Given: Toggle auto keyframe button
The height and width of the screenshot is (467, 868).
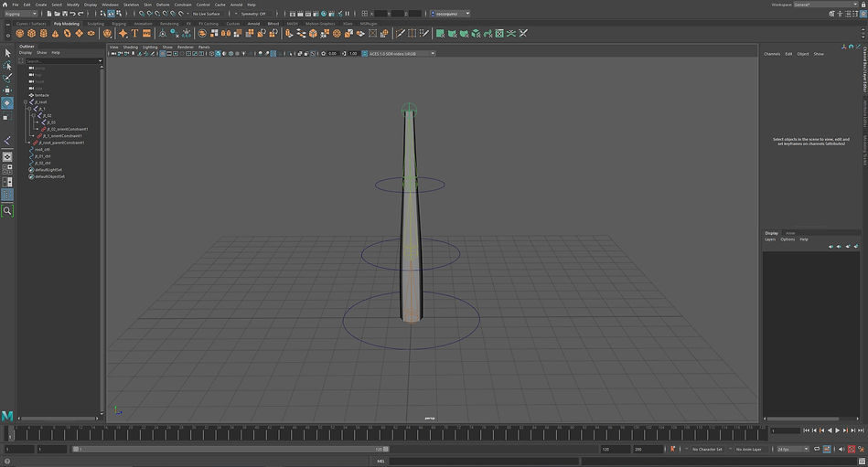Looking at the screenshot, I should tap(852, 449).
